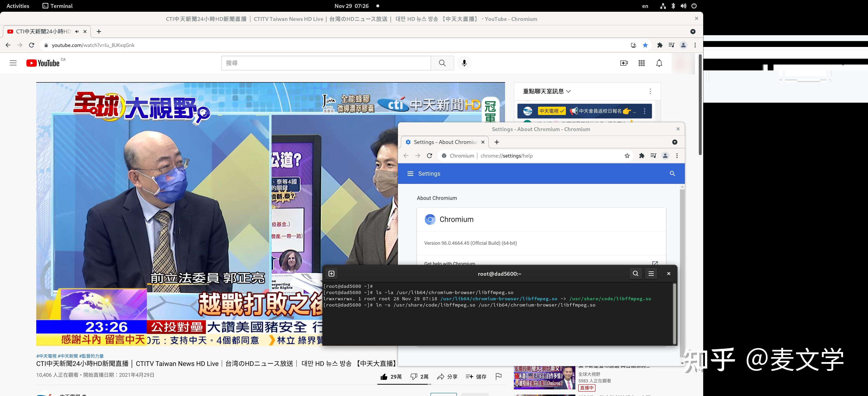Open the GNOME Activities overview
The height and width of the screenshot is (396, 868).
pos(18,6)
